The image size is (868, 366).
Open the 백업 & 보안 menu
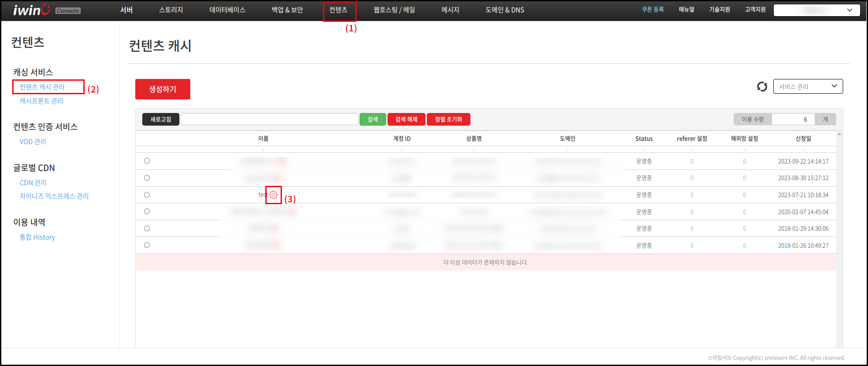click(287, 10)
